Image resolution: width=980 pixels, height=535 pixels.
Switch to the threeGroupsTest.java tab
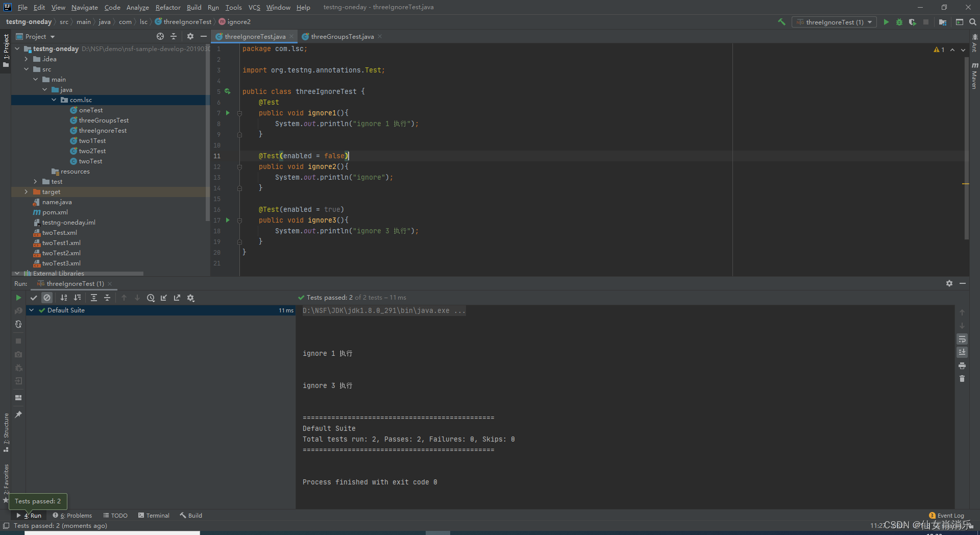(x=342, y=36)
